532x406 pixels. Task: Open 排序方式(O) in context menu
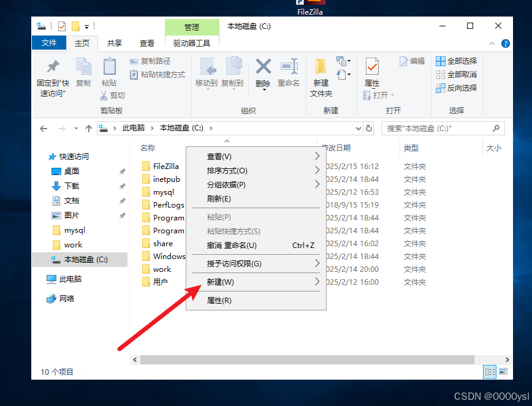point(256,170)
